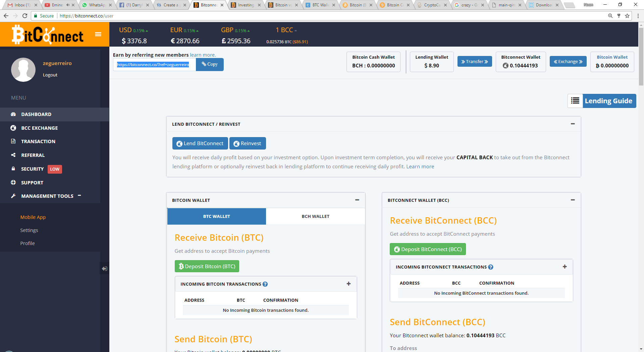Screen dimensions: 644x352
Task: Click help icon beside Incoming Bitcoin Transactions
Action: point(265,284)
